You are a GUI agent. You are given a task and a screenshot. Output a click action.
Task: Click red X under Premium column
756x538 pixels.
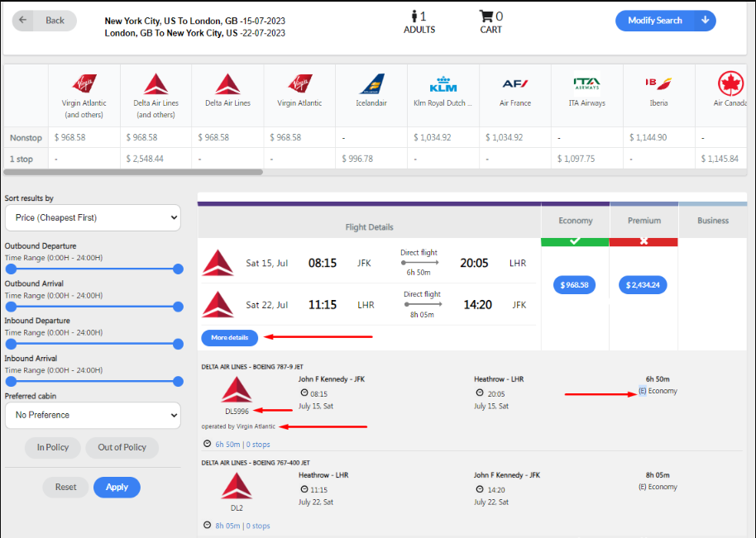click(x=644, y=241)
